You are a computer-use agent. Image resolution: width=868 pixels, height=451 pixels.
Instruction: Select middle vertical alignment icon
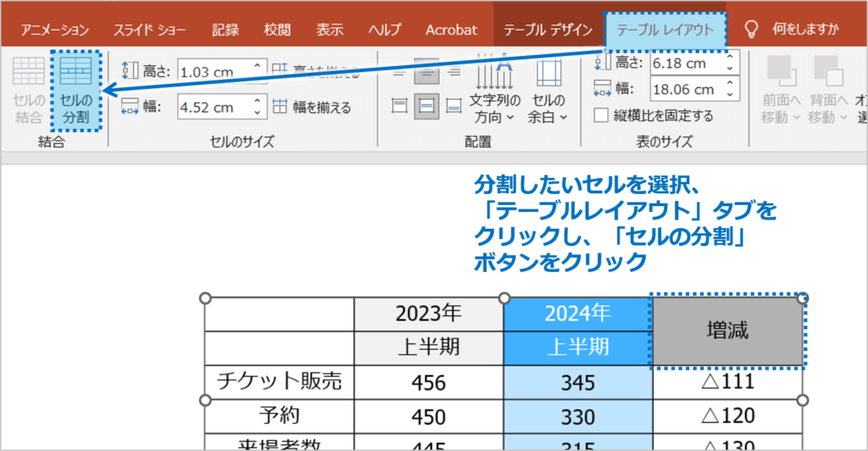pyautogui.click(x=426, y=106)
